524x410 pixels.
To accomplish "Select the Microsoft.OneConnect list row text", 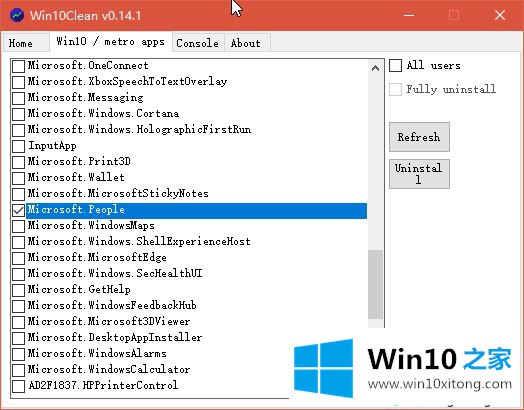I will click(88, 65).
